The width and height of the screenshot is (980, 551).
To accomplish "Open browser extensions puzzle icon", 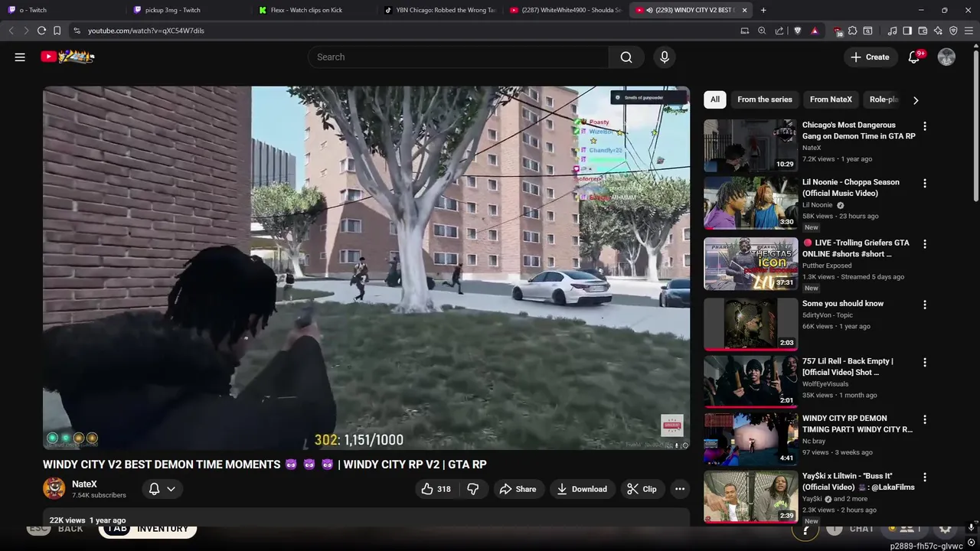I will point(852,31).
